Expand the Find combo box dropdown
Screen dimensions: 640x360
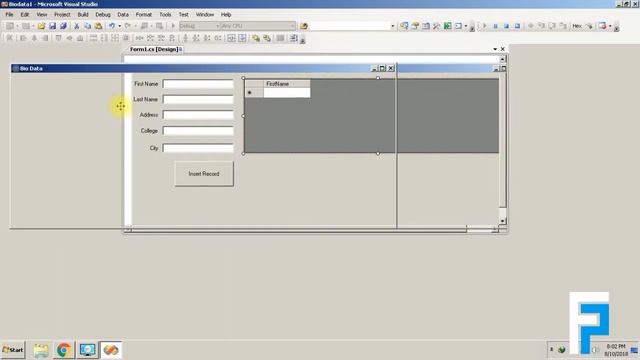(393, 26)
